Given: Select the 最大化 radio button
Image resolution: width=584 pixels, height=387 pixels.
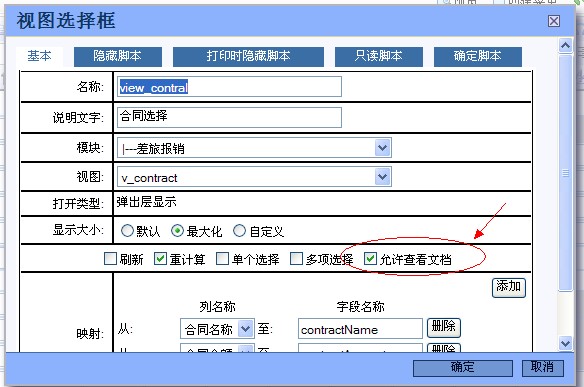Looking at the screenshot, I should (x=177, y=231).
